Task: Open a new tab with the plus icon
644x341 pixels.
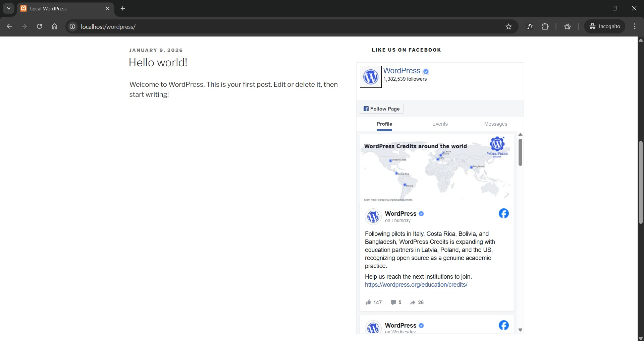Action: tap(123, 8)
